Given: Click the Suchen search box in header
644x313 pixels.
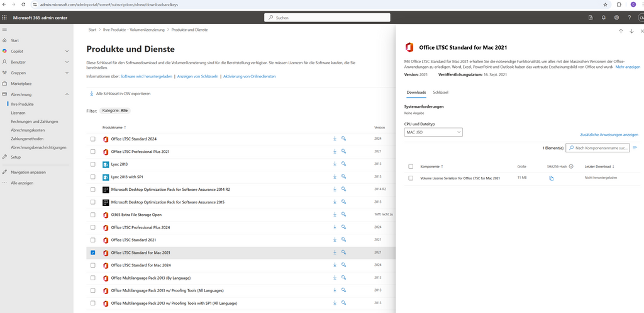Looking at the screenshot, I should coord(327,18).
